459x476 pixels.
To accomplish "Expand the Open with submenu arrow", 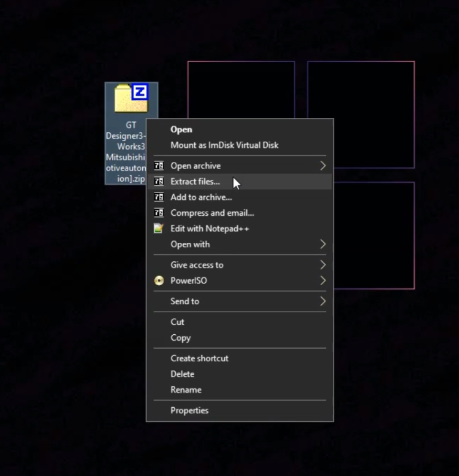I will tap(323, 244).
